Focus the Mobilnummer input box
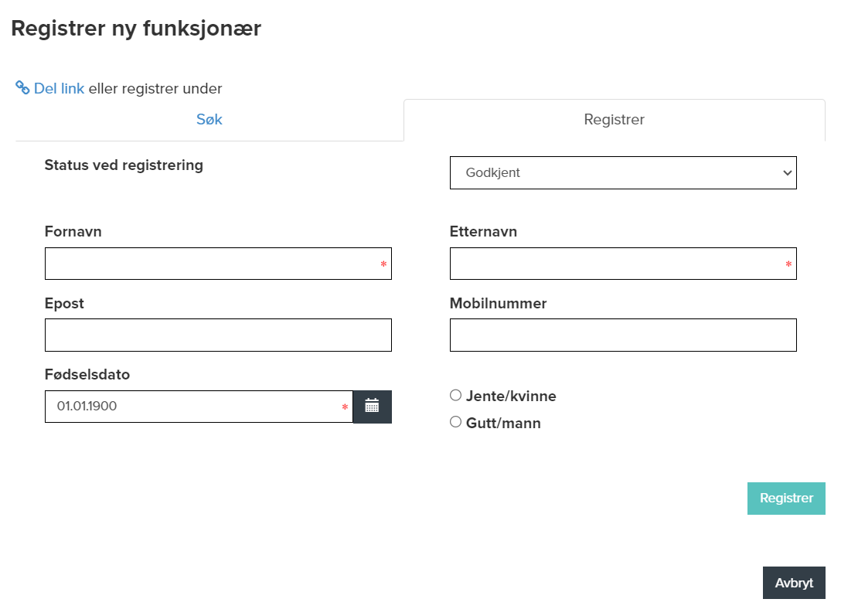 coord(622,335)
